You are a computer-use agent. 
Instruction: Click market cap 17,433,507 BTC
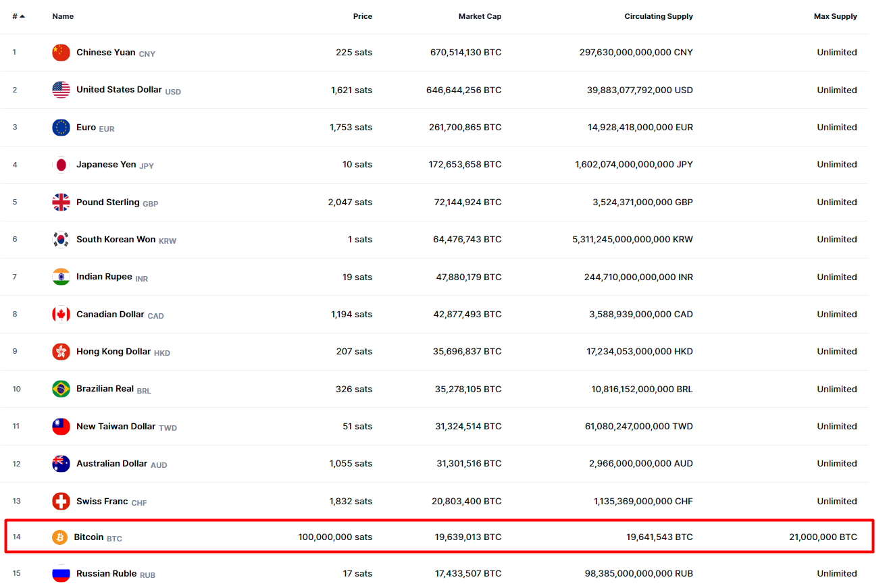(468, 573)
